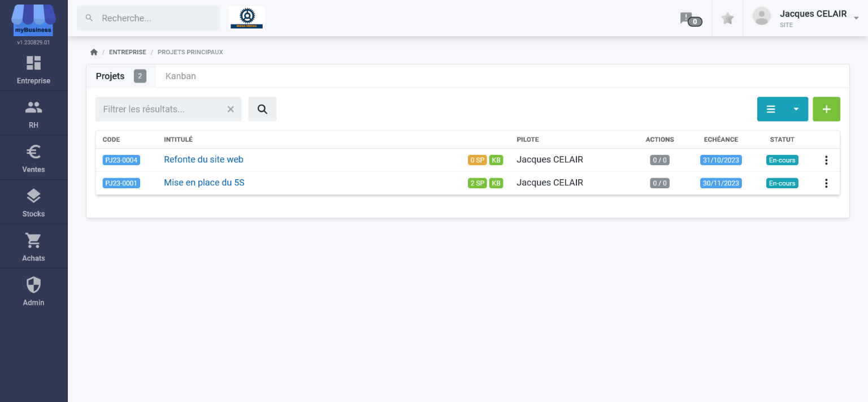The height and width of the screenshot is (402, 868).
Task: Focus the global Recherche search field
Action: tap(148, 18)
